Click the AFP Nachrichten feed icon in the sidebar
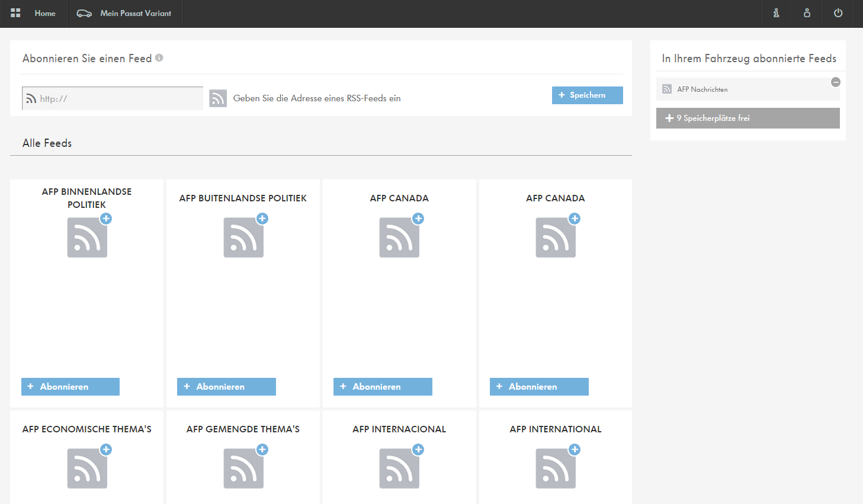The width and height of the screenshot is (863, 504). pyautogui.click(x=666, y=89)
